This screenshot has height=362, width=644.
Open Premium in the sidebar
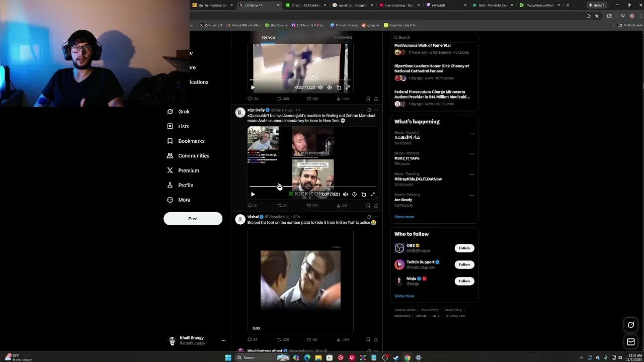183,170
